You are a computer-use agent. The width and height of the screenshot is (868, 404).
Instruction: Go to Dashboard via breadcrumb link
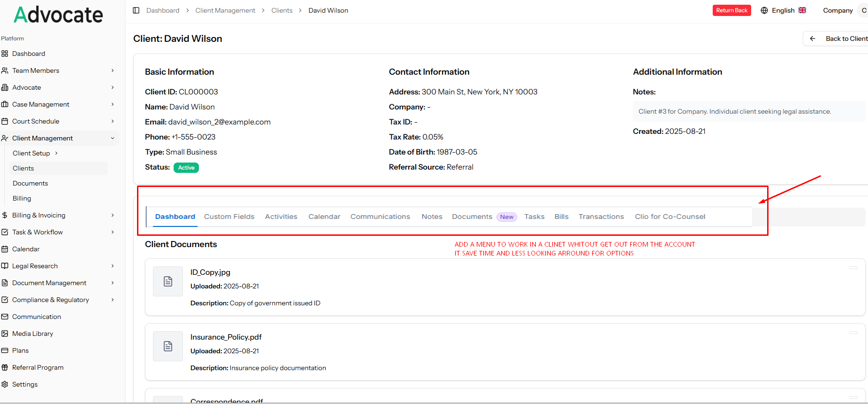pyautogui.click(x=163, y=10)
